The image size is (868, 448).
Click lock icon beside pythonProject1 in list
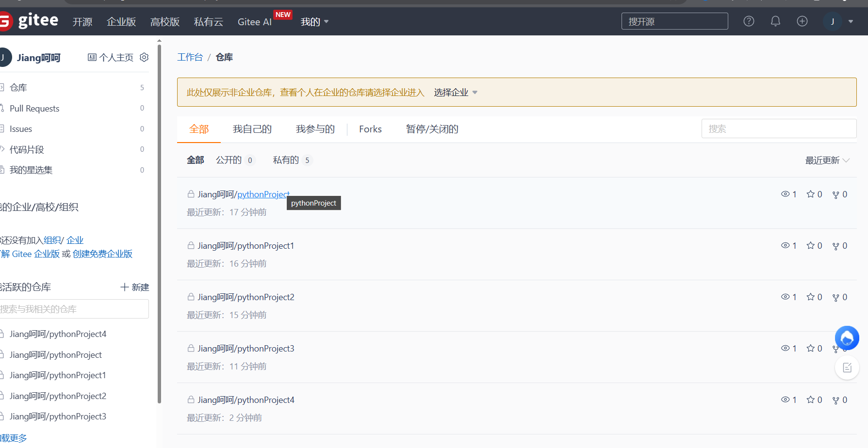pos(191,245)
